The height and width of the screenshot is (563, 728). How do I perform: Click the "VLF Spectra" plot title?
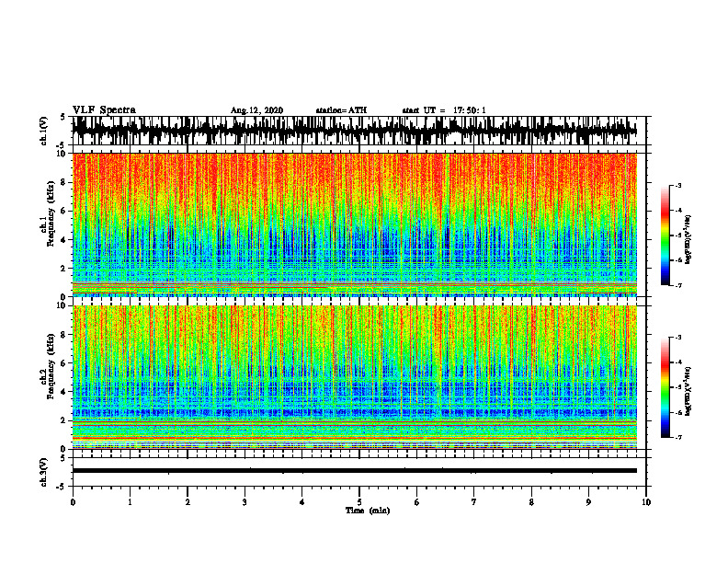[104, 109]
